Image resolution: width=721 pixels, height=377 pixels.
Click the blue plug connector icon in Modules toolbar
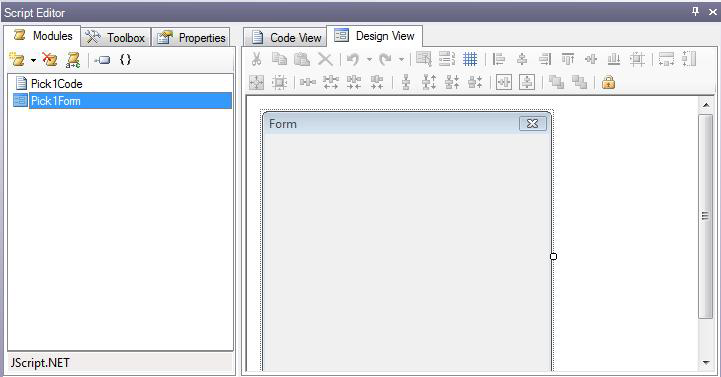[102, 60]
